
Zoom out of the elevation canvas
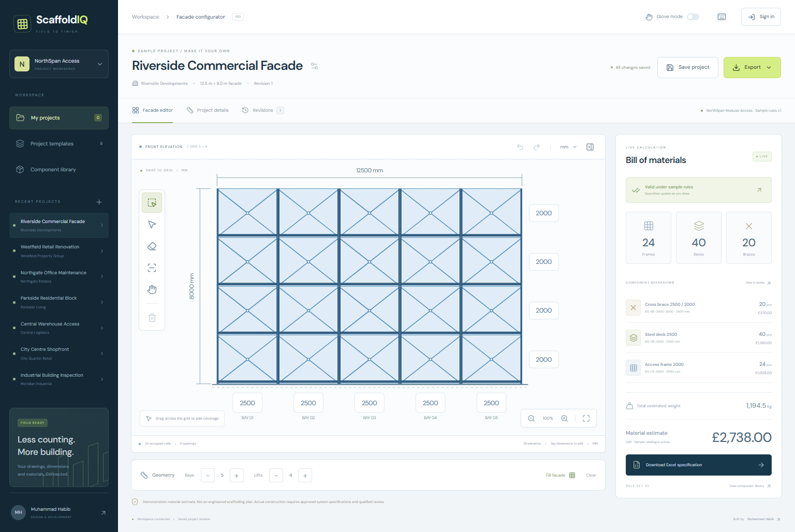click(x=531, y=419)
